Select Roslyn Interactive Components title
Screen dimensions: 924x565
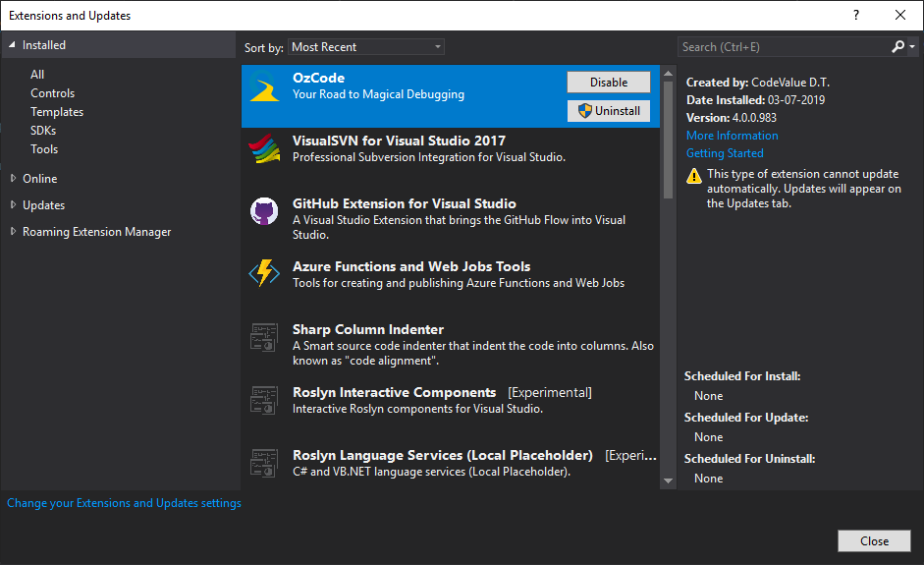394,393
